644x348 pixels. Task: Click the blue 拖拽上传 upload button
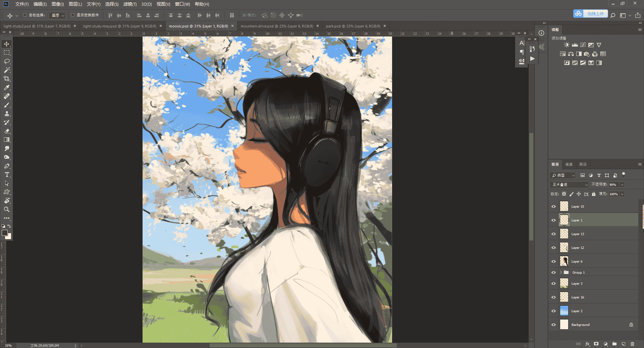tap(590, 14)
